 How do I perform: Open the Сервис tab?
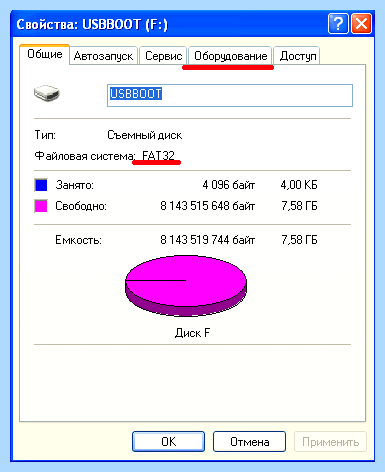click(x=163, y=56)
